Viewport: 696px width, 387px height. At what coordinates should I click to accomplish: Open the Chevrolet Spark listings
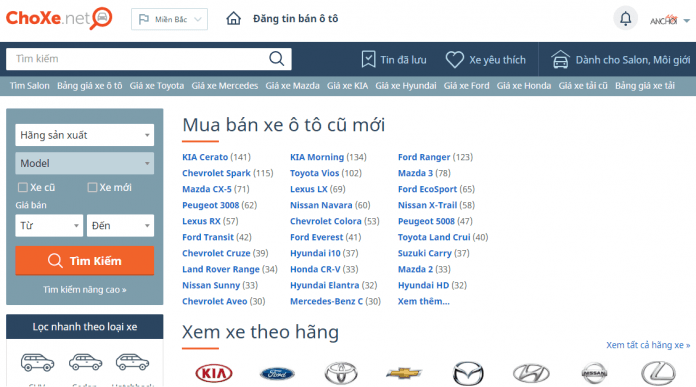point(216,173)
